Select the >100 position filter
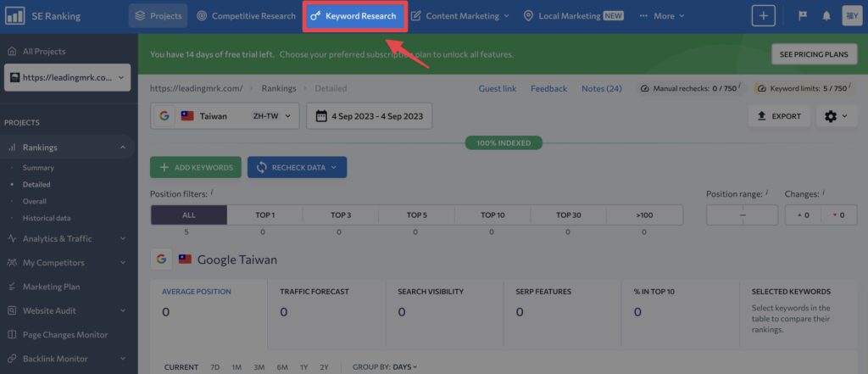 click(645, 215)
